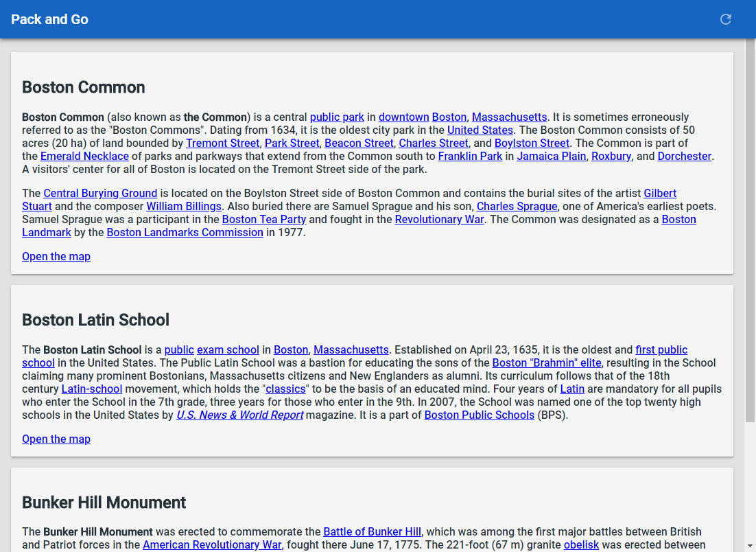756x552 pixels.
Task: Click the Tremont Street link
Action: tap(223, 143)
